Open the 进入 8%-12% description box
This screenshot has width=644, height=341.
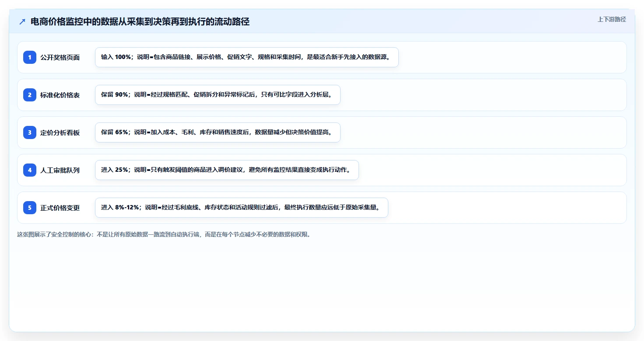pos(242,208)
